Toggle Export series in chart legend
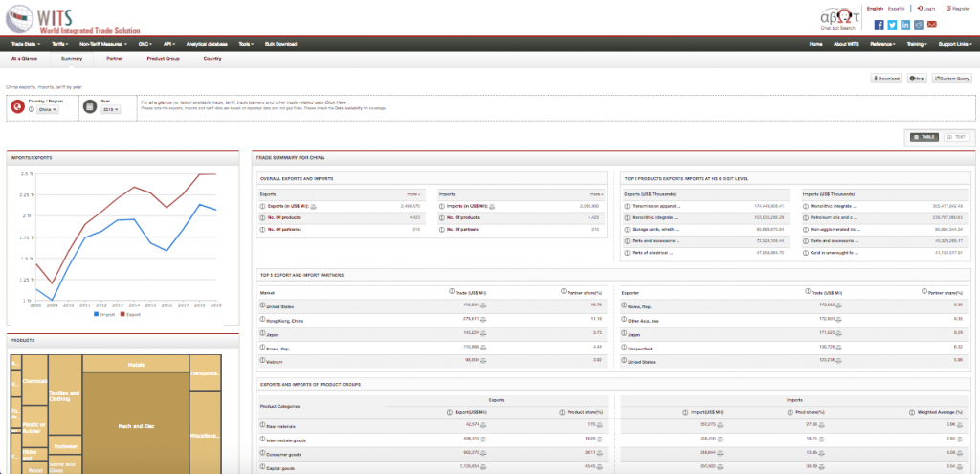Image resolution: width=980 pixels, height=474 pixels. point(130,314)
